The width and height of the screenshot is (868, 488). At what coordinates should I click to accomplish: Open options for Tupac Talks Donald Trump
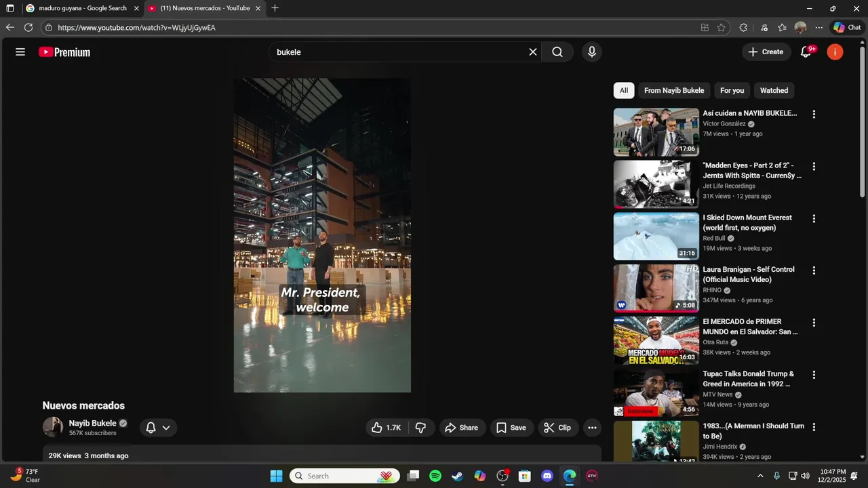[x=814, y=375]
